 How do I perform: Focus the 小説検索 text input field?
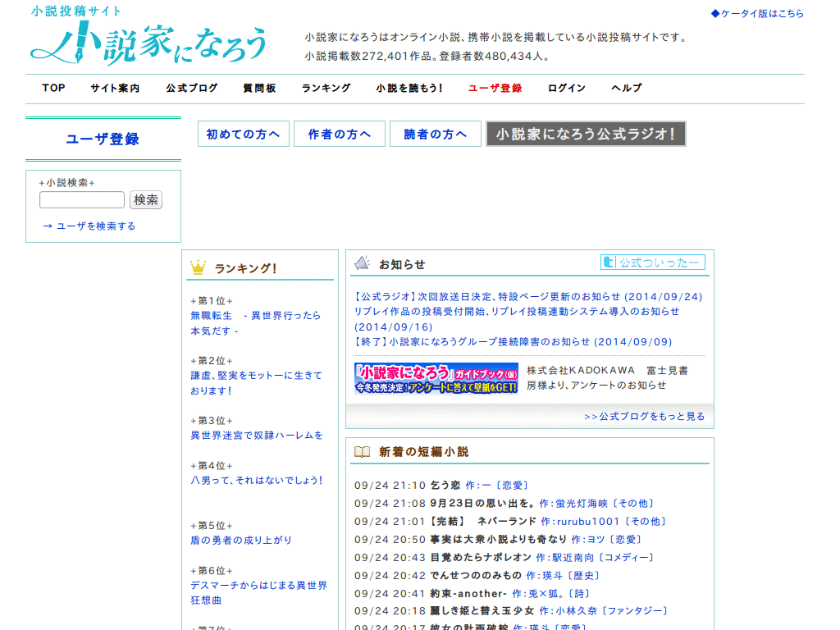pos(82,200)
